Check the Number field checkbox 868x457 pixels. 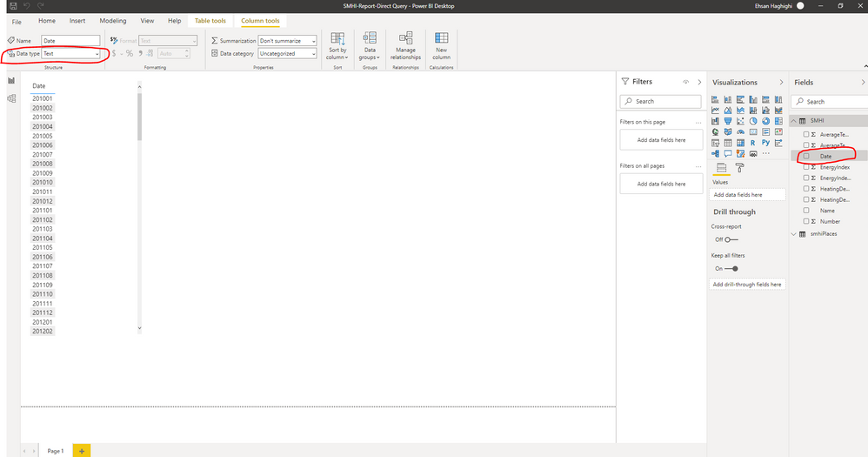(806, 221)
